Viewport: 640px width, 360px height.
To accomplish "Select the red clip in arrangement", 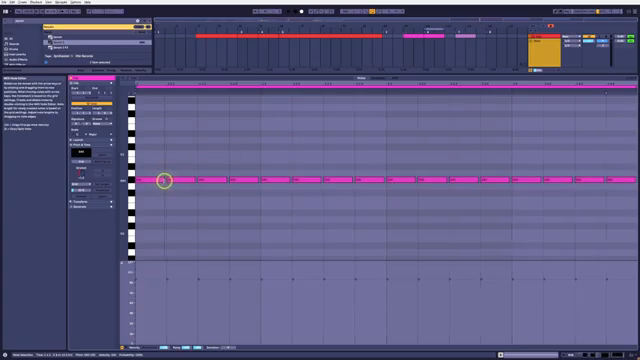I will coord(289,36).
